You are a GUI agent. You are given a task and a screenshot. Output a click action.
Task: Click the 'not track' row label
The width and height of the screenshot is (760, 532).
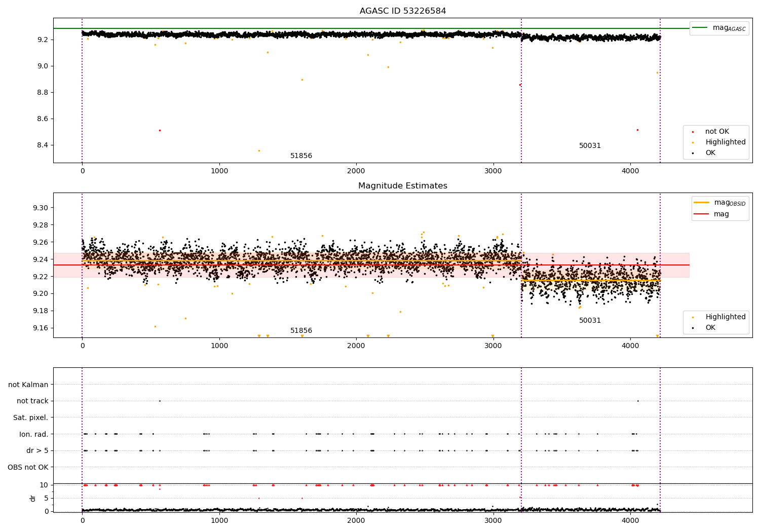coord(32,401)
